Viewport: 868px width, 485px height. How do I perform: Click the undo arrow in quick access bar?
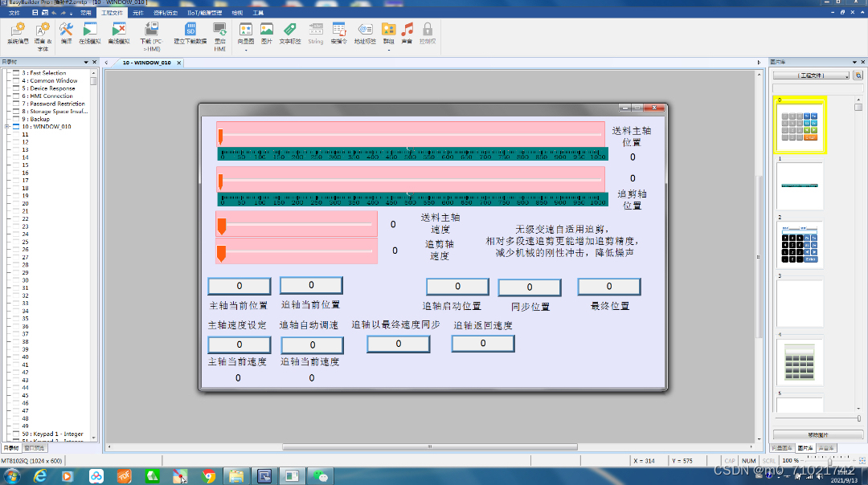tap(54, 13)
